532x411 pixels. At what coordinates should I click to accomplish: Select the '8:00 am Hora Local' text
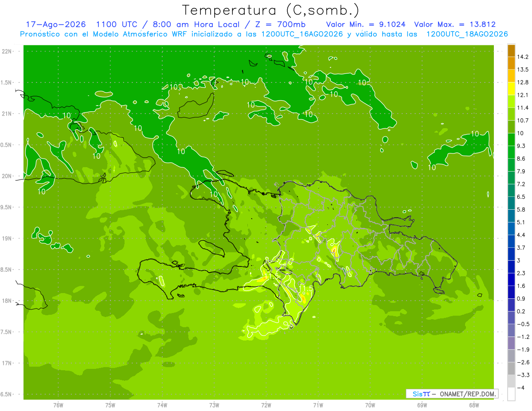(196, 24)
